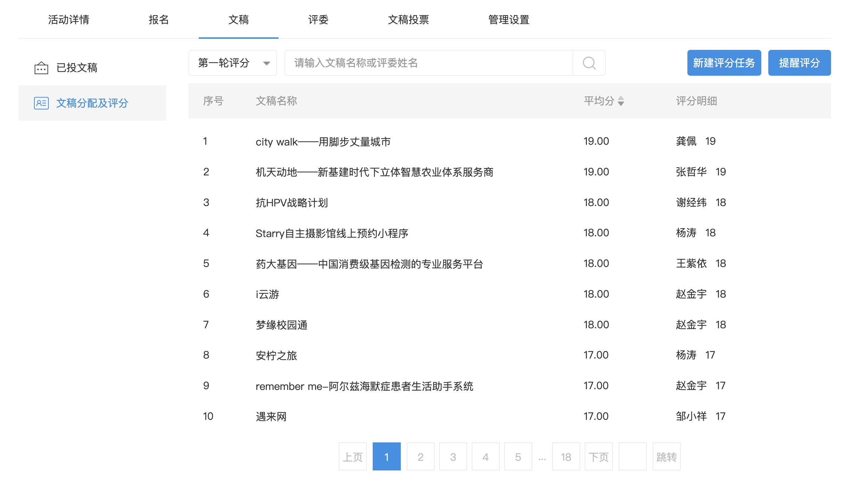Switch to the 活动详情 tab

(69, 20)
